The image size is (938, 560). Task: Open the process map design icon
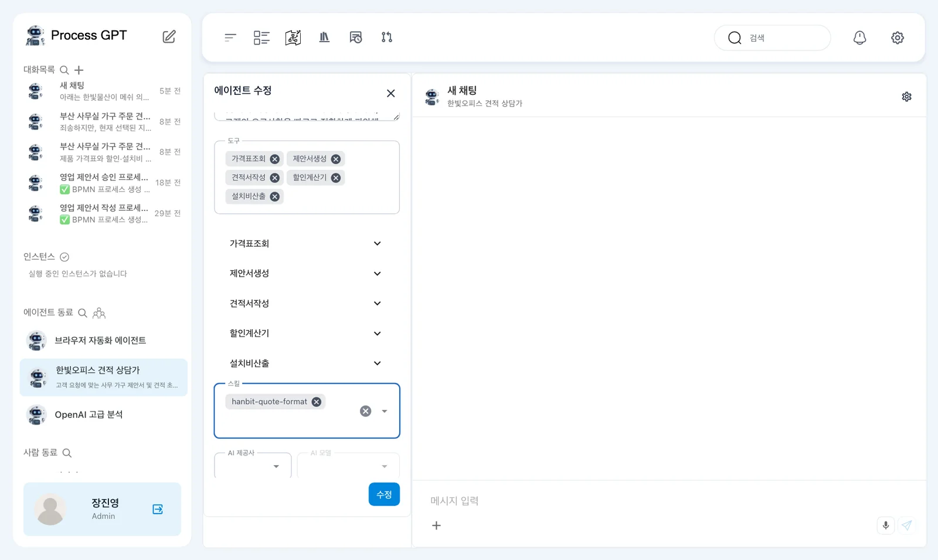(x=293, y=37)
